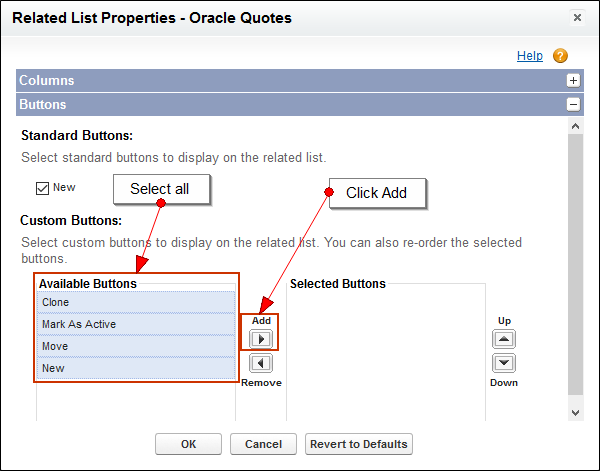Select Mark As Active in Available Buttons
The image size is (600, 471).
(136, 324)
